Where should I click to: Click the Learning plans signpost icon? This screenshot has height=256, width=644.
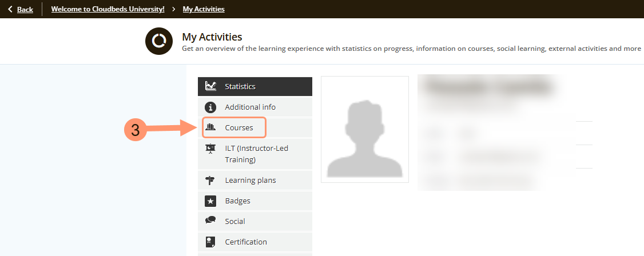pyautogui.click(x=210, y=181)
